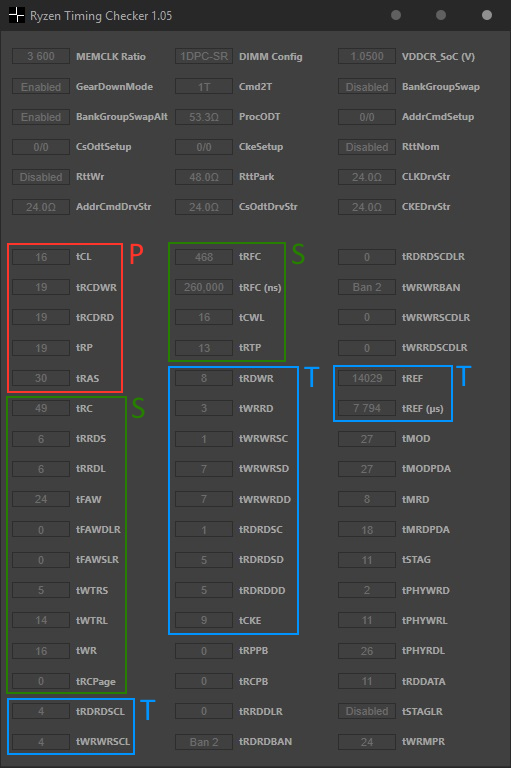511x768 pixels.
Task: Click the tWRWRBAN Ban 2 field
Action: coord(367,287)
